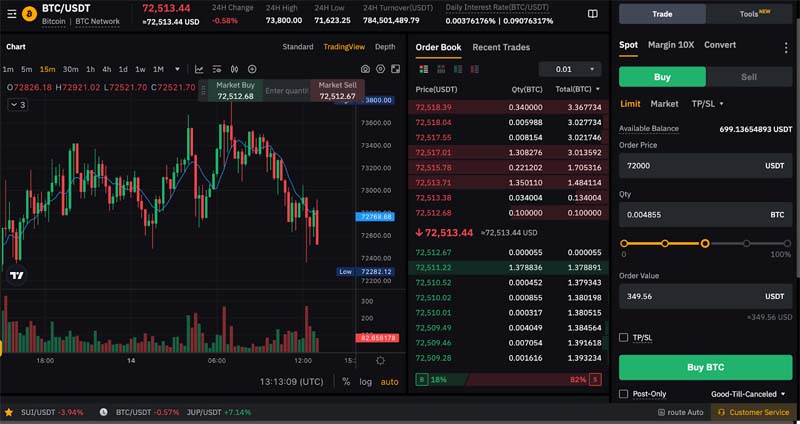This screenshot has height=424, width=800.
Task: Collapse the indicators legend showing 3
Action: 18,105
